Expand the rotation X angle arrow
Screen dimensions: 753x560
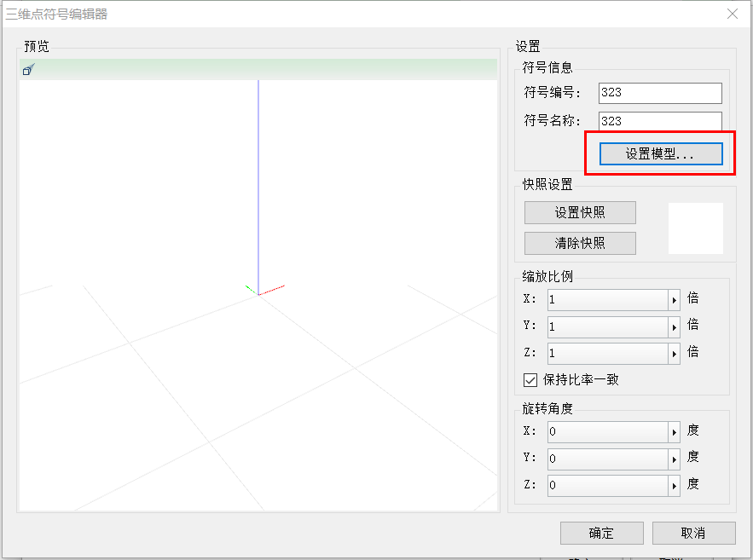[675, 432]
